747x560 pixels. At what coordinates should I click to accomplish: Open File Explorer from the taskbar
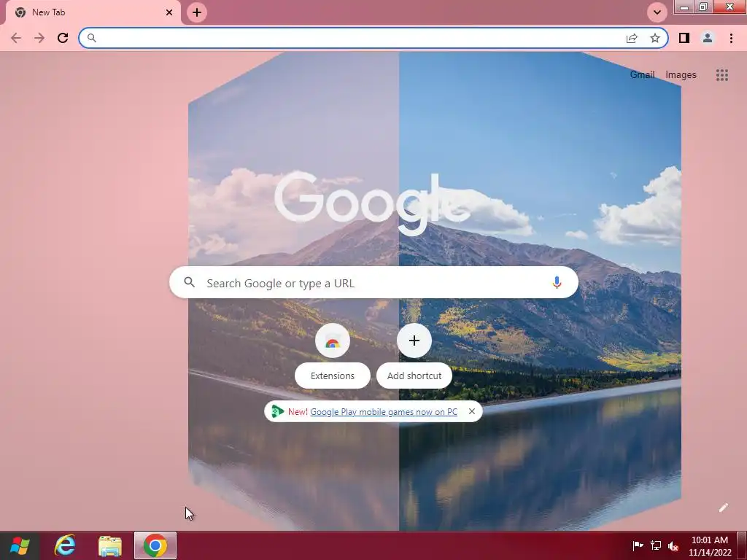click(110, 546)
